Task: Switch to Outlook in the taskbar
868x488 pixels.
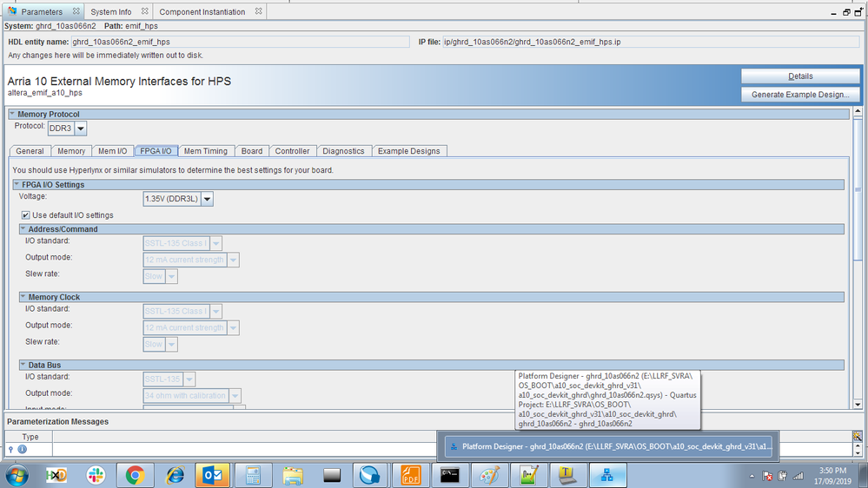Action: pyautogui.click(x=213, y=475)
